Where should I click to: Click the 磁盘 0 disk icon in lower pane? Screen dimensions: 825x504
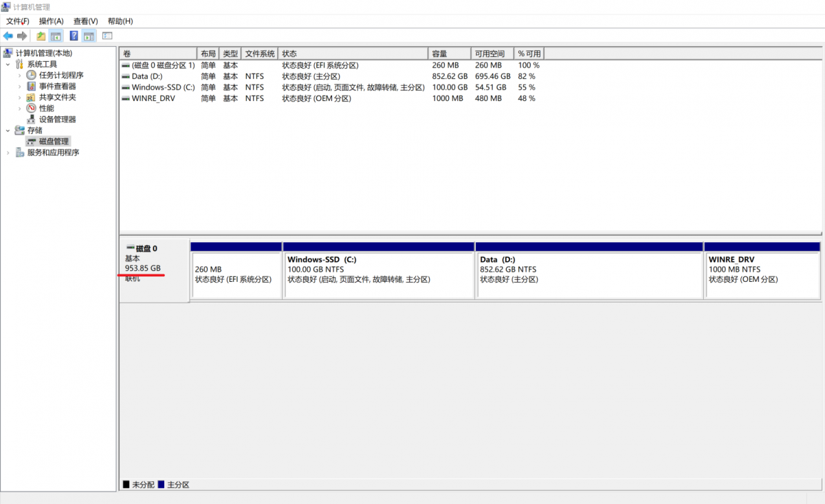[x=130, y=248]
